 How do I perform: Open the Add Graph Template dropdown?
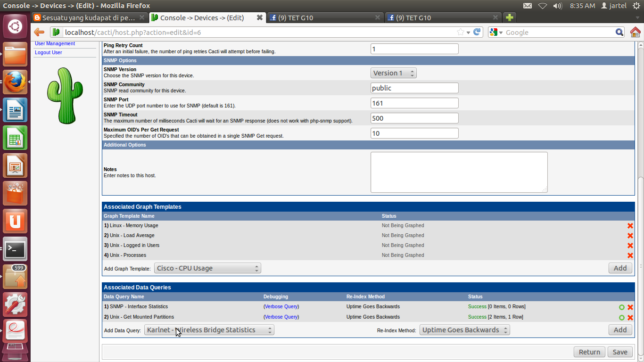click(207, 268)
